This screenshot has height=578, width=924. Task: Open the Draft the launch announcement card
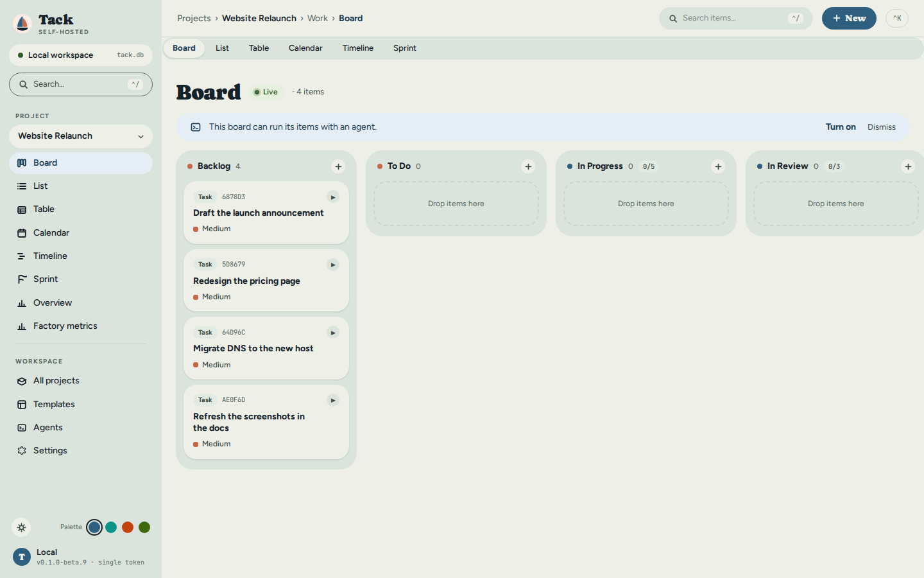[266, 213]
